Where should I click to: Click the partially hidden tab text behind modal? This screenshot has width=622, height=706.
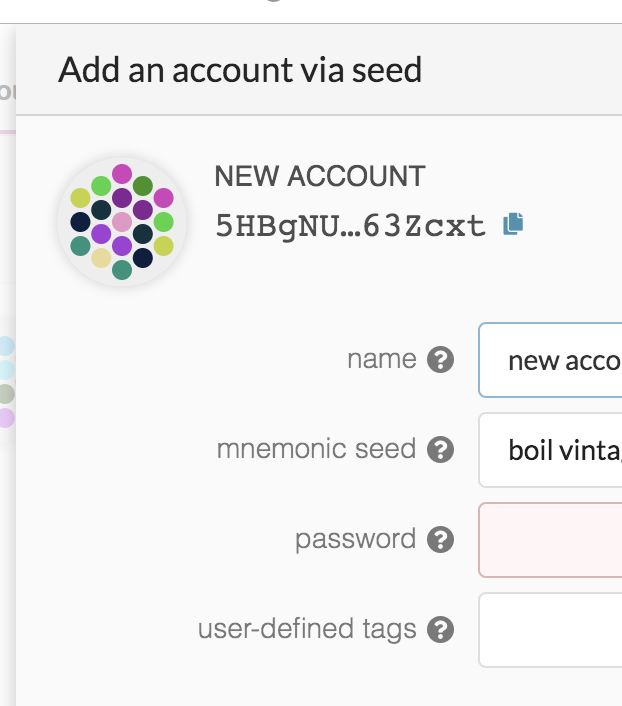(x=7, y=91)
